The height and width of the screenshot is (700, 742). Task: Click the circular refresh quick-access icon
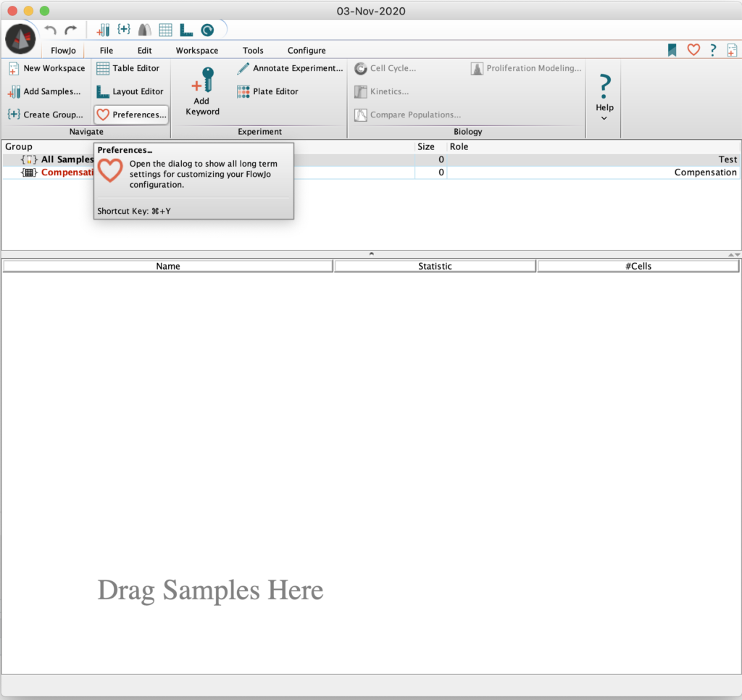pos(207,30)
